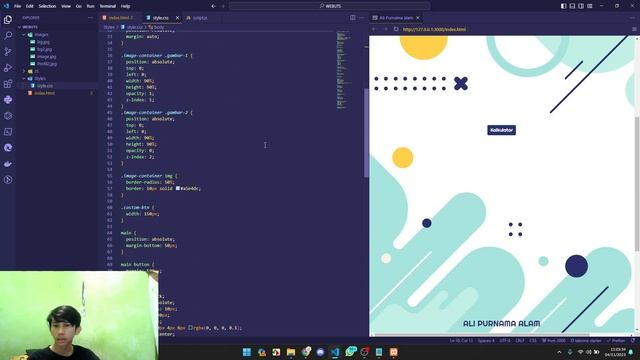Image resolution: width=640 pixels, height=360 pixels.
Task: Open the Docker whale icon in the activity bar
Action: 8,164
